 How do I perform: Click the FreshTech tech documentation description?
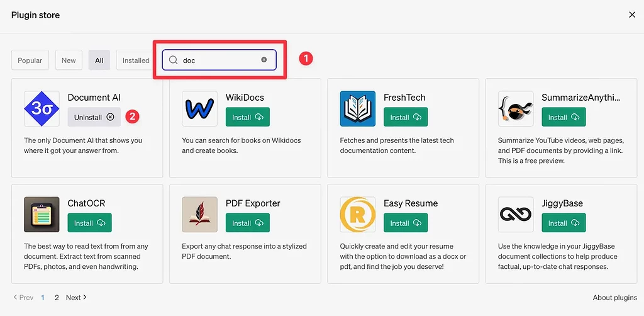397,145
